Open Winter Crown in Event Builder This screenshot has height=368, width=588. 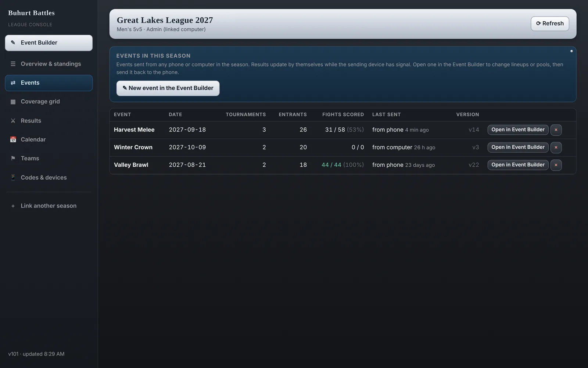pos(518,148)
